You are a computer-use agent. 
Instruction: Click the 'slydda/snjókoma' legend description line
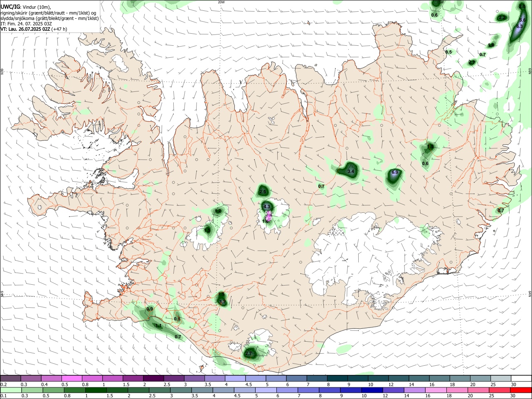click(50, 18)
